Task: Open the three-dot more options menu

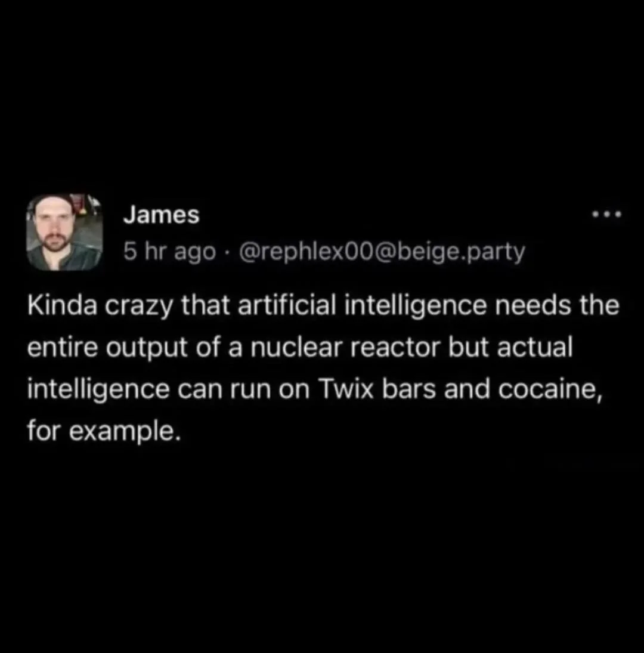Action: [x=606, y=215]
